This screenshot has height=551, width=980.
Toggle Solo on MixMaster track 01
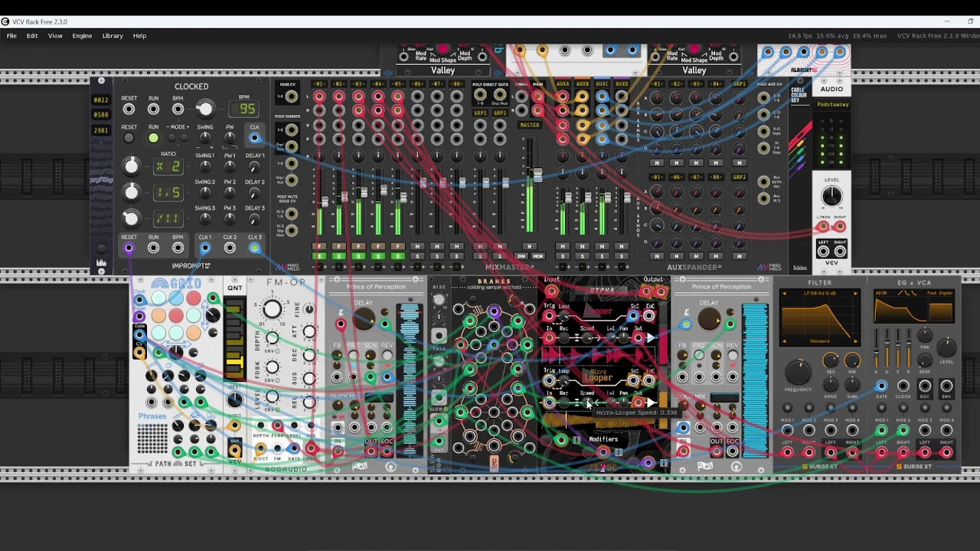pyautogui.click(x=319, y=256)
